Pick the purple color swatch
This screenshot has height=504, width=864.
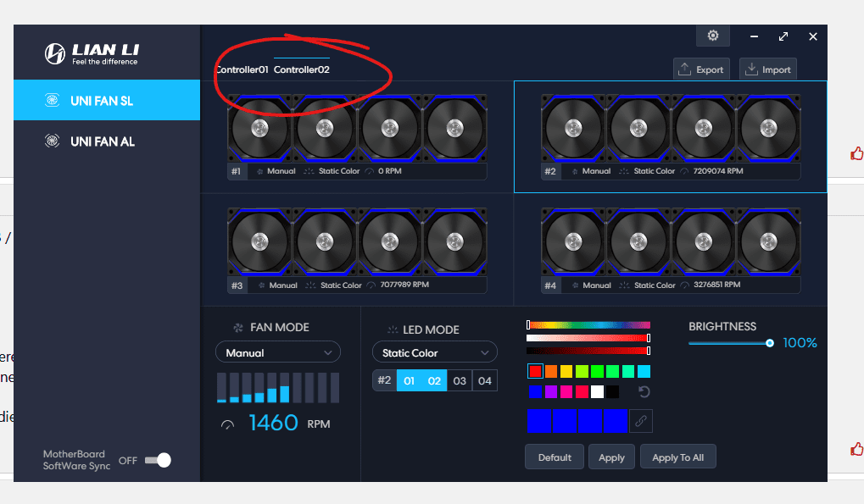point(551,391)
